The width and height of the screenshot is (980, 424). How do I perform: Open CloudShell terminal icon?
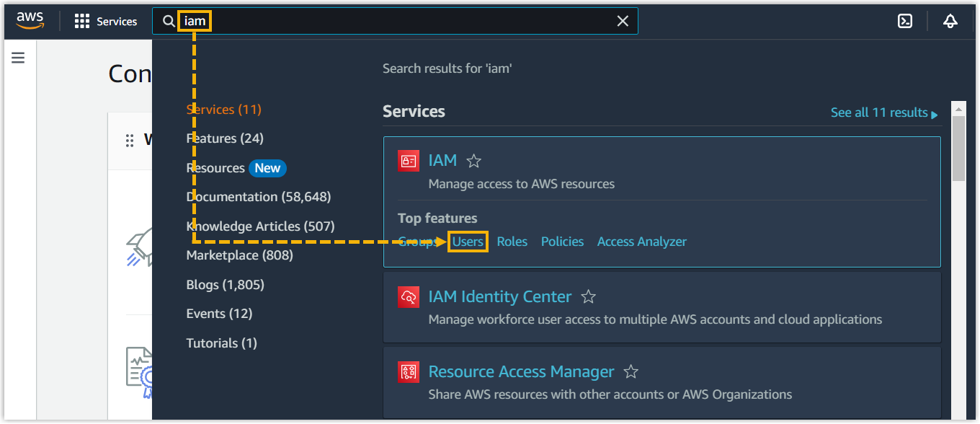[x=905, y=22]
